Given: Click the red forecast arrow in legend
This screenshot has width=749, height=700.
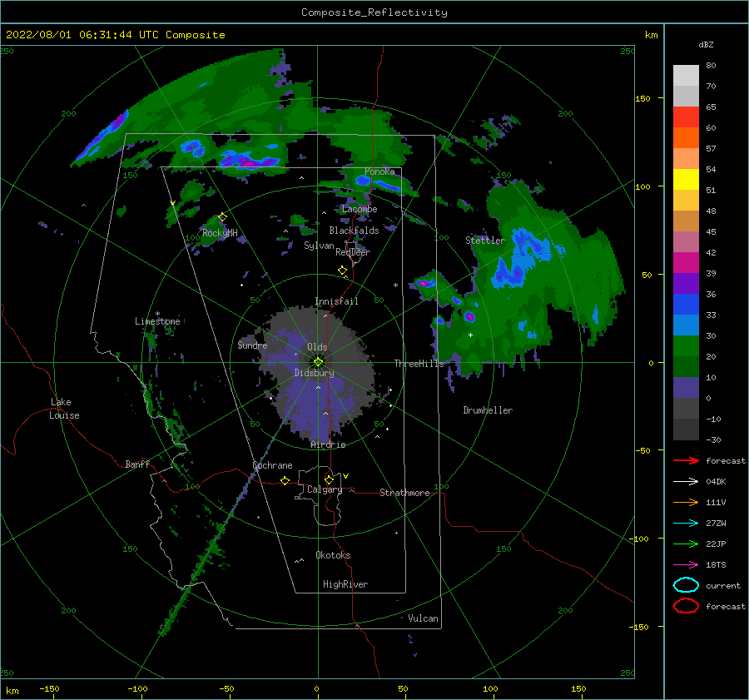Looking at the screenshot, I should 686,460.
